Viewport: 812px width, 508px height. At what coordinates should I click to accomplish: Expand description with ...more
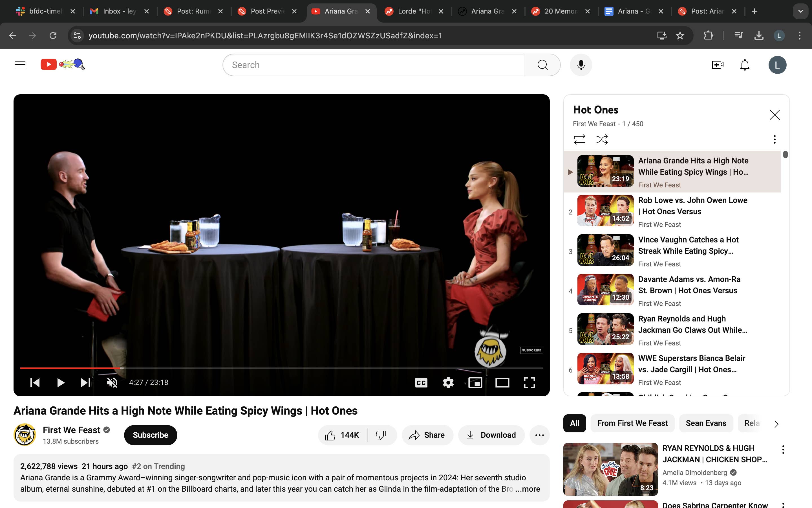coord(528,489)
